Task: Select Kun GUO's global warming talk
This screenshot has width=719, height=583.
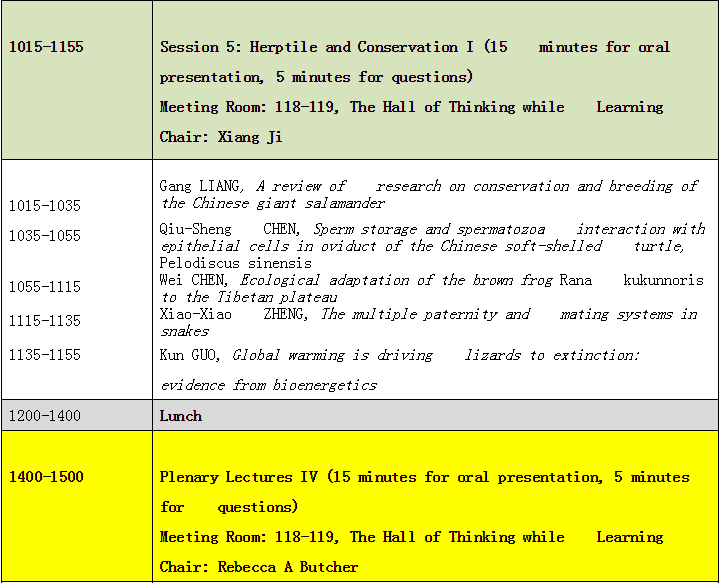Action: click(399, 355)
